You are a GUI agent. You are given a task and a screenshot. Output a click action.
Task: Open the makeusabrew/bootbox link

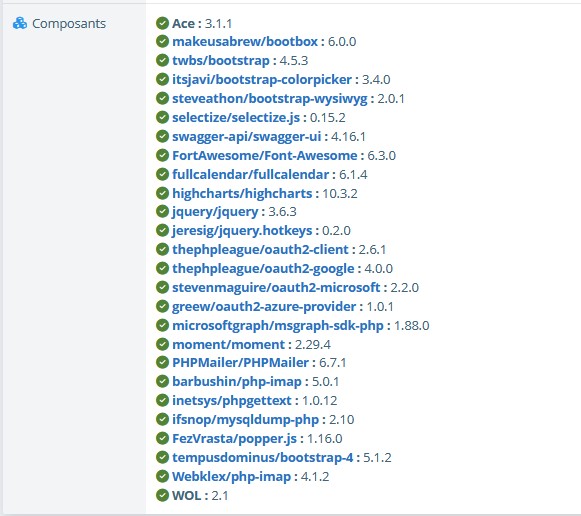245,41
